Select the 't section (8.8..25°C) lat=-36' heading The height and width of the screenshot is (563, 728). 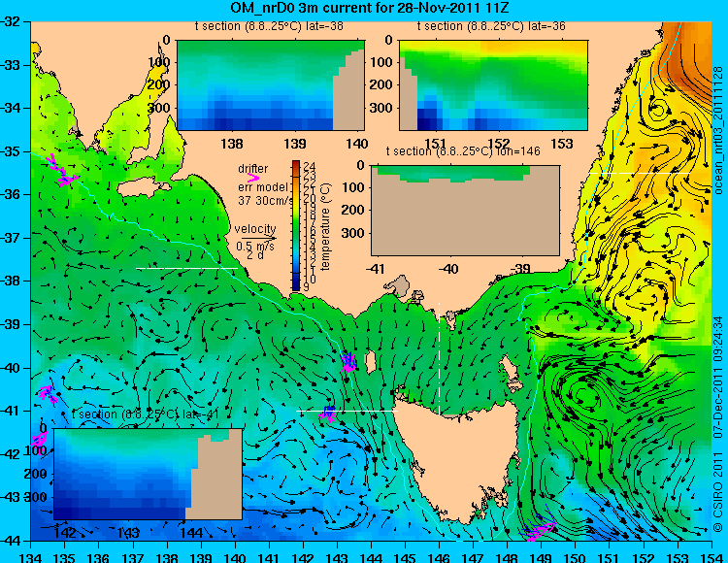[491, 26]
